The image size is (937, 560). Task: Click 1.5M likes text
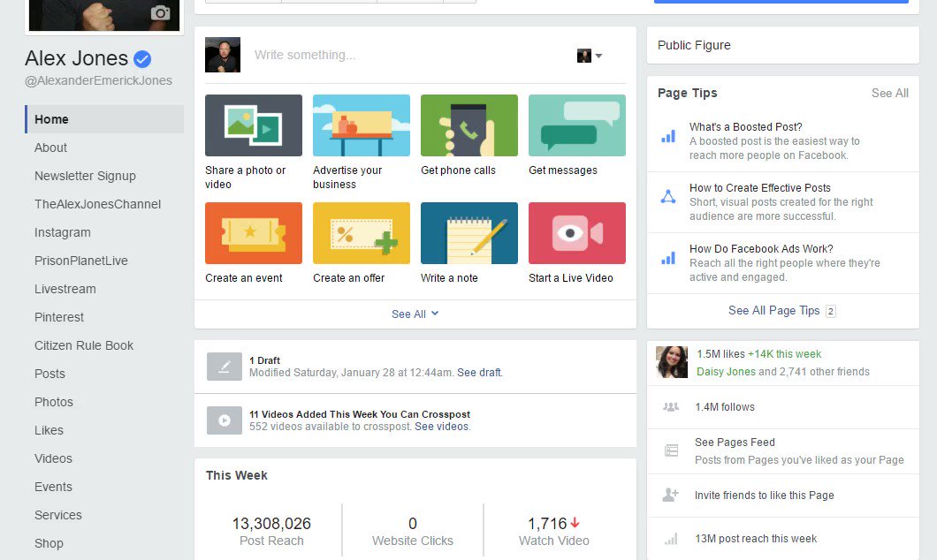point(720,354)
